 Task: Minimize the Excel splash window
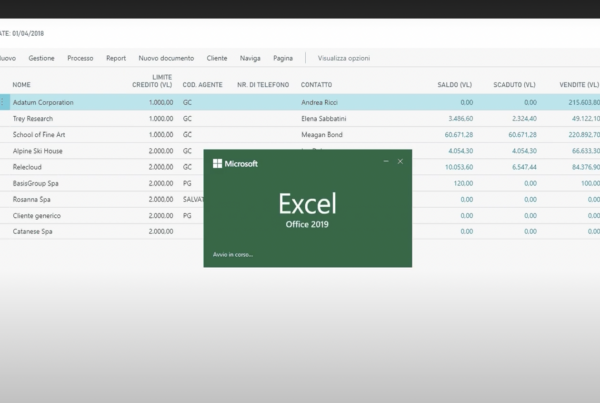(386, 162)
